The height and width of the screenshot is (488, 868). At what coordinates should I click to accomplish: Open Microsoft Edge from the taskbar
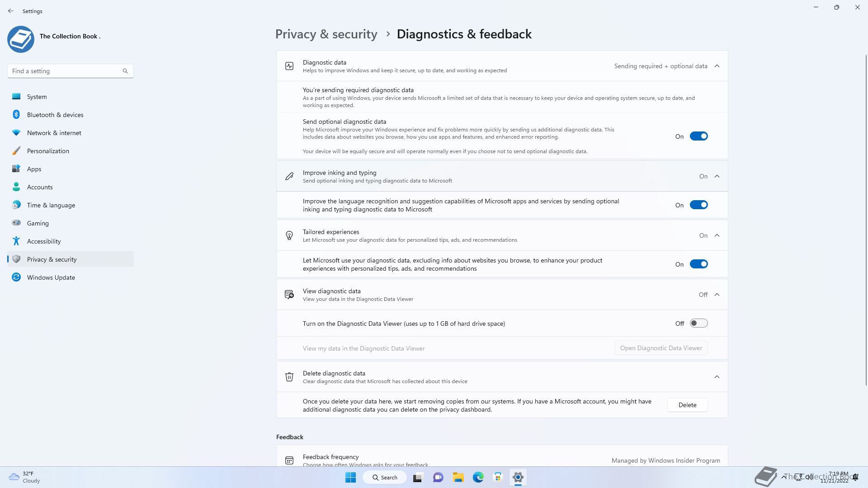478,477
